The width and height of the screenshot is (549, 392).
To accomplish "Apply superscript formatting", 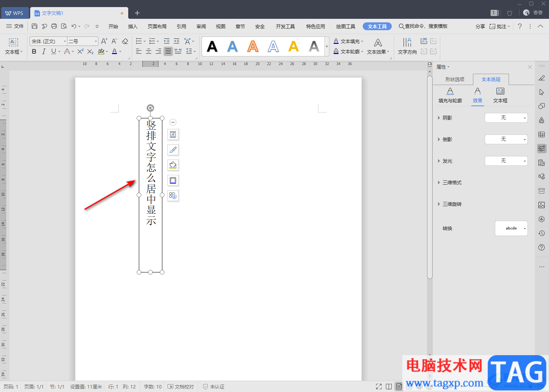I will coord(80,51).
